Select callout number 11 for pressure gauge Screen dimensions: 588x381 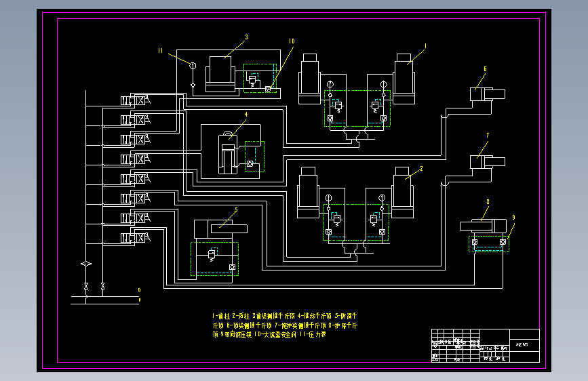point(161,51)
